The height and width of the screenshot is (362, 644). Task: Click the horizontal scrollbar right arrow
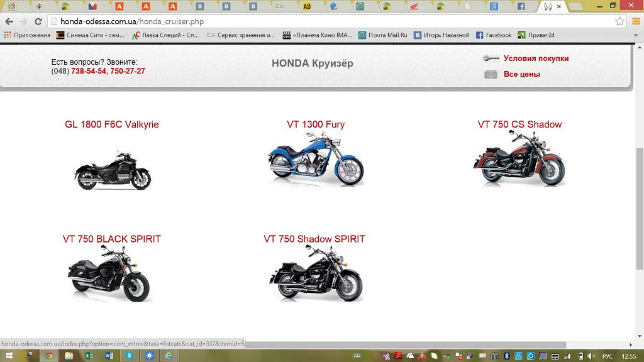pos(631,345)
